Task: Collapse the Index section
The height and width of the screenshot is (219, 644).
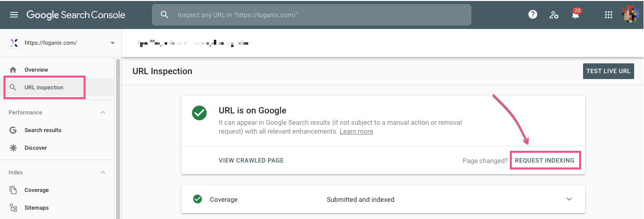Action: (103, 172)
